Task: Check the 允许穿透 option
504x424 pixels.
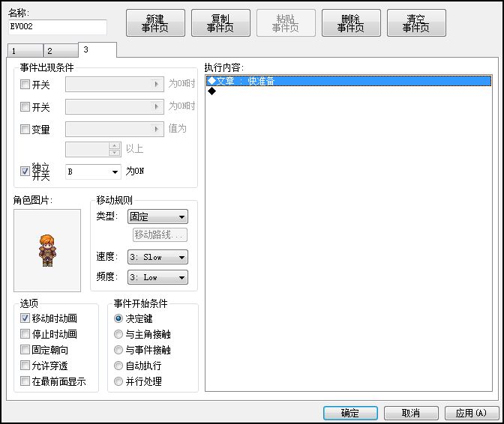Action: 25,366
